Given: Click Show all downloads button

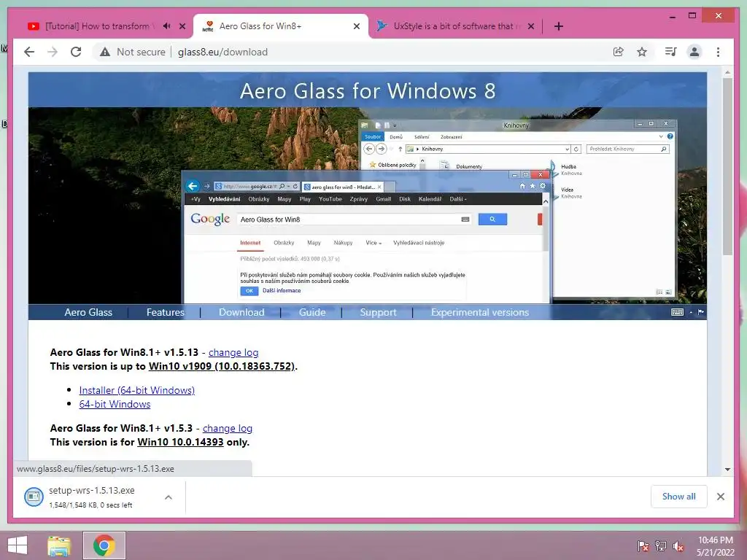Looking at the screenshot, I should pyautogui.click(x=679, y=497).
